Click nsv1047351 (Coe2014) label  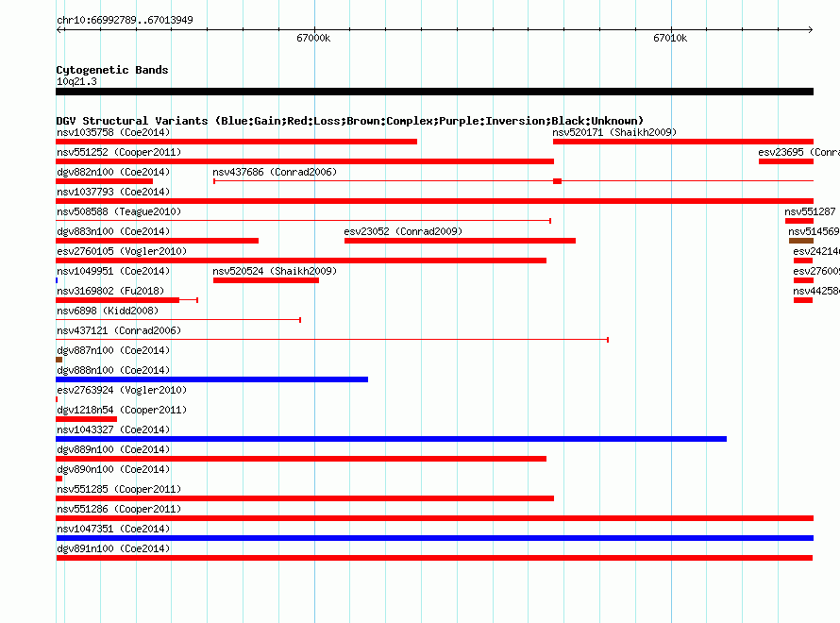tap(113, 529)
